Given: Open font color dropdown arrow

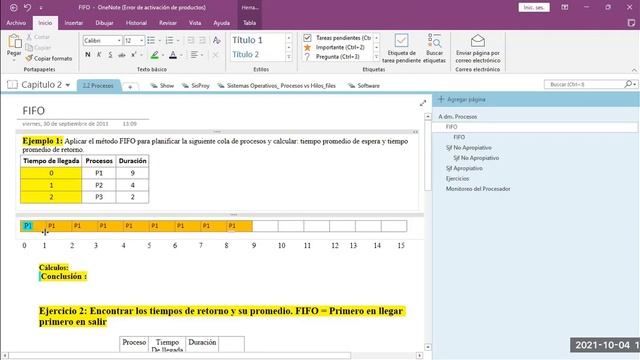Looking at the screenshot, I should 181,55.
